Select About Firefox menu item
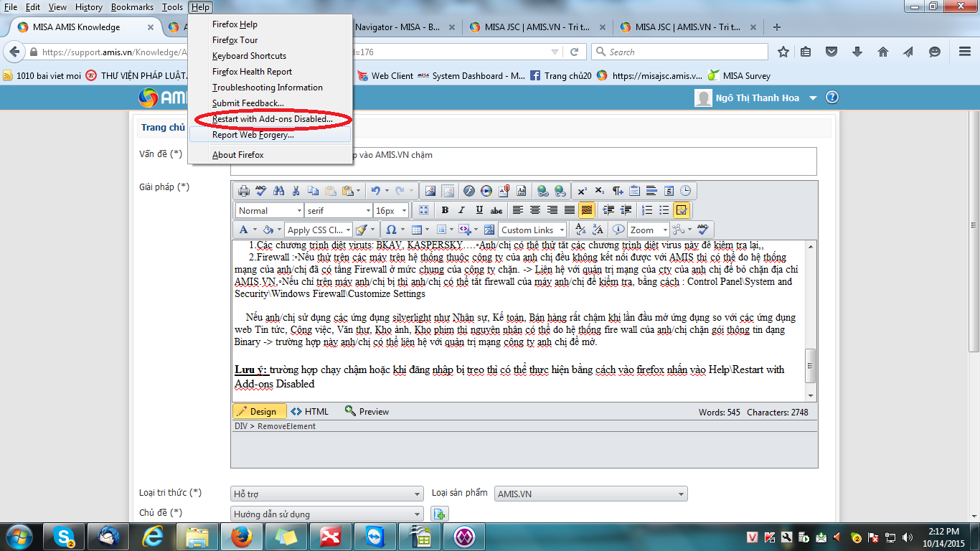This screenshot has width=980, height=551. 270,155
